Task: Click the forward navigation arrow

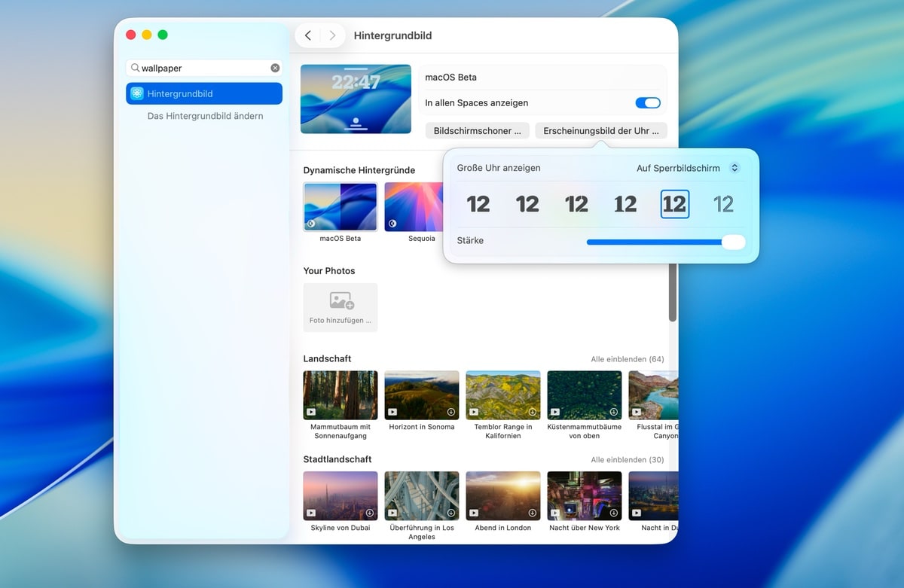Action: [x=332, y=35]
